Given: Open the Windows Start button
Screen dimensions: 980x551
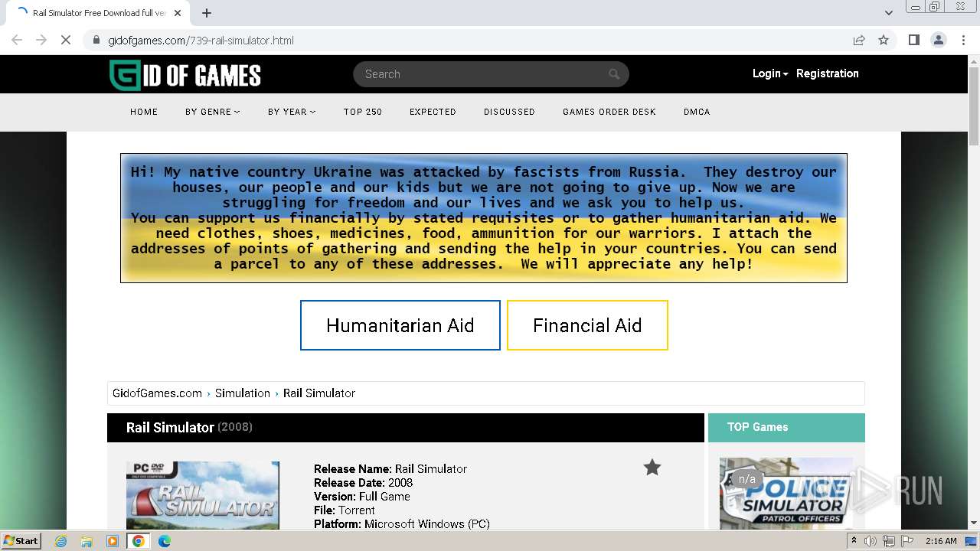Looking at the screenshot, I should [21, 541].
